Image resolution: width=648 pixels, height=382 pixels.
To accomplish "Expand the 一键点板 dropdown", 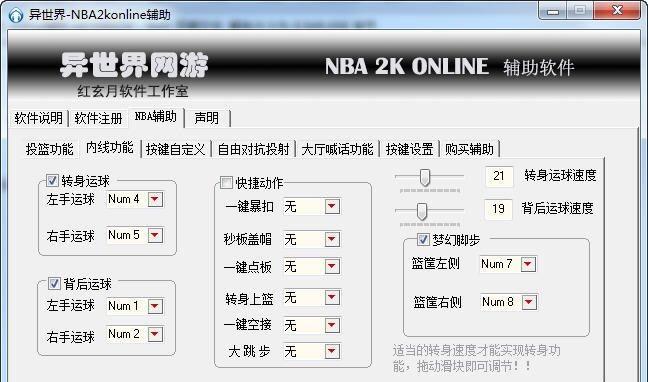I will point(332,266).
